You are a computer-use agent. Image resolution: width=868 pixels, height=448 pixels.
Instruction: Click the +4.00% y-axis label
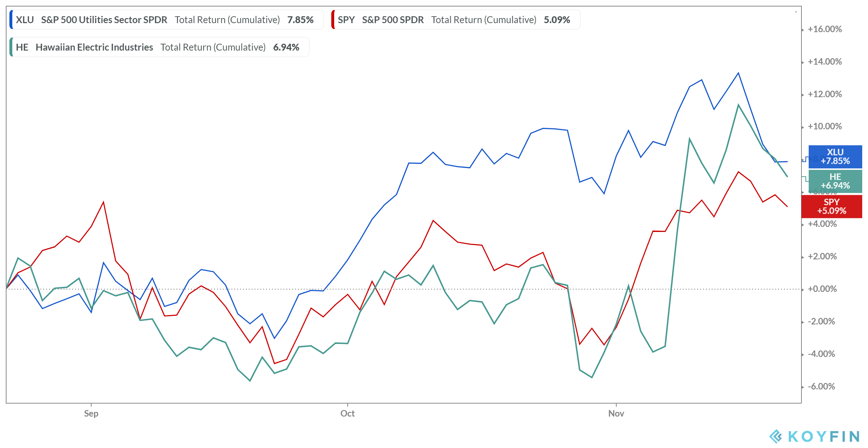[822, 224]
